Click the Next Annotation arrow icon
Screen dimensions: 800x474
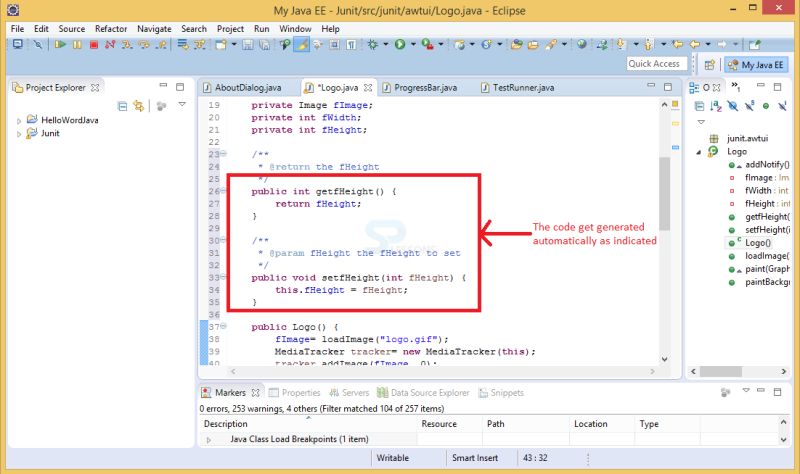[x=620, y=44]
